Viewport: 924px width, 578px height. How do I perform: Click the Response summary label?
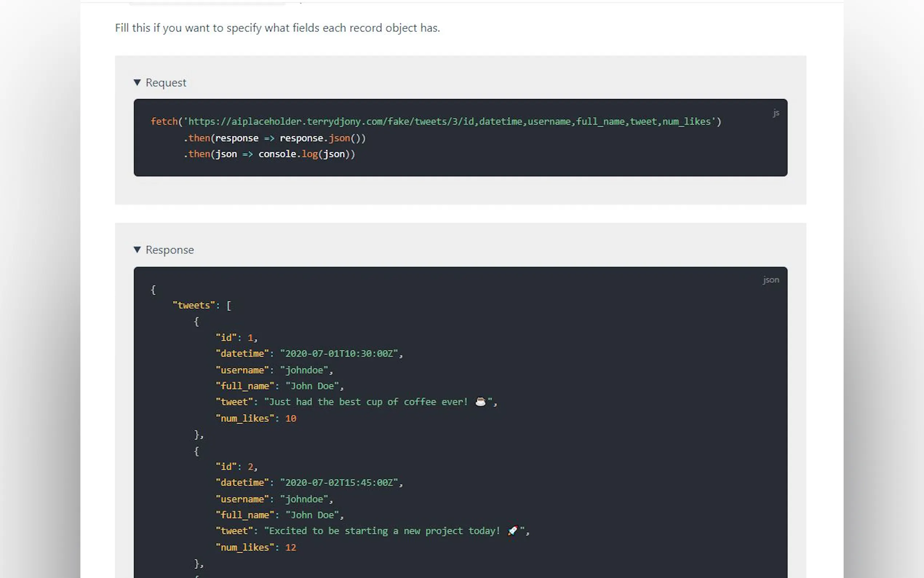coord(170,250)
